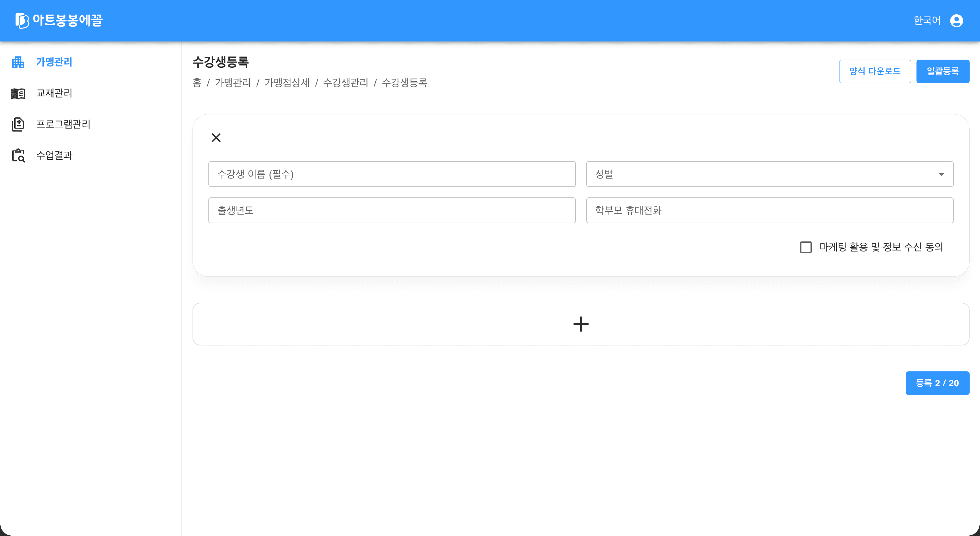Open the user account profile icon
Image resolution: width=980 pixels, height=536 pixels.
pyautogui.click(x=956, y=20)
